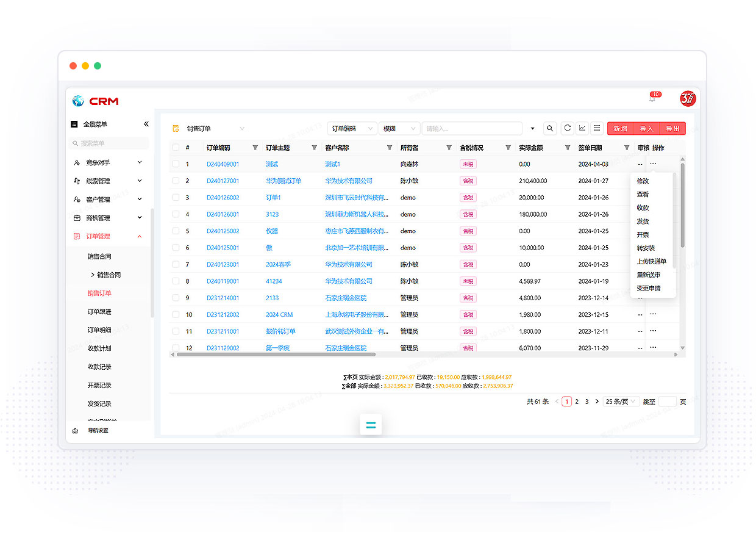Click the user avatar icon top right
Viewport: 756px width, 537px height.
pyautogui.click(x=688, y=98)
